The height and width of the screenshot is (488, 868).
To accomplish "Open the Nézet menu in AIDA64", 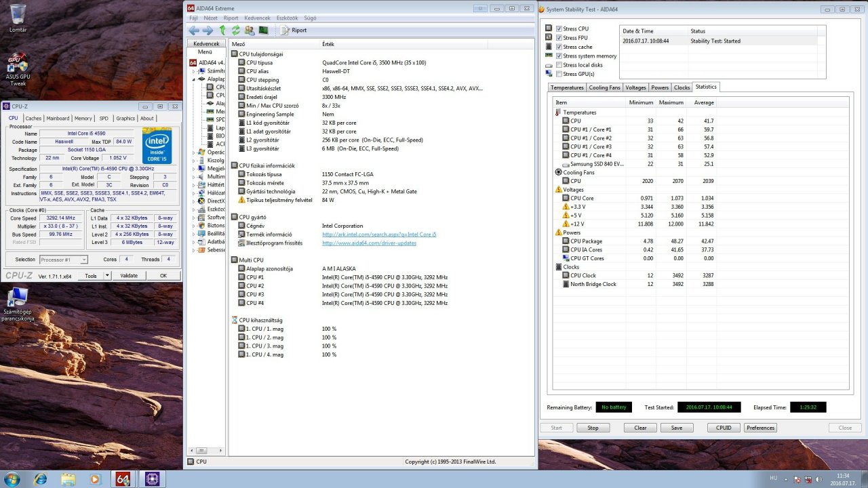I will [211, 18].
